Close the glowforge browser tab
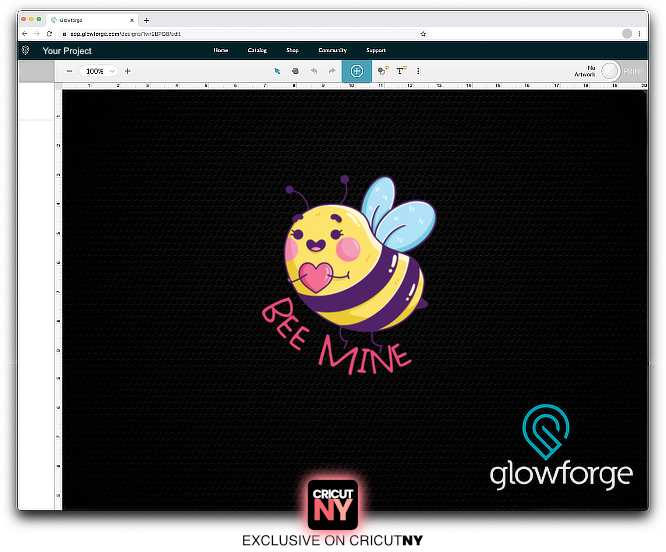 [x=132, y=20]
